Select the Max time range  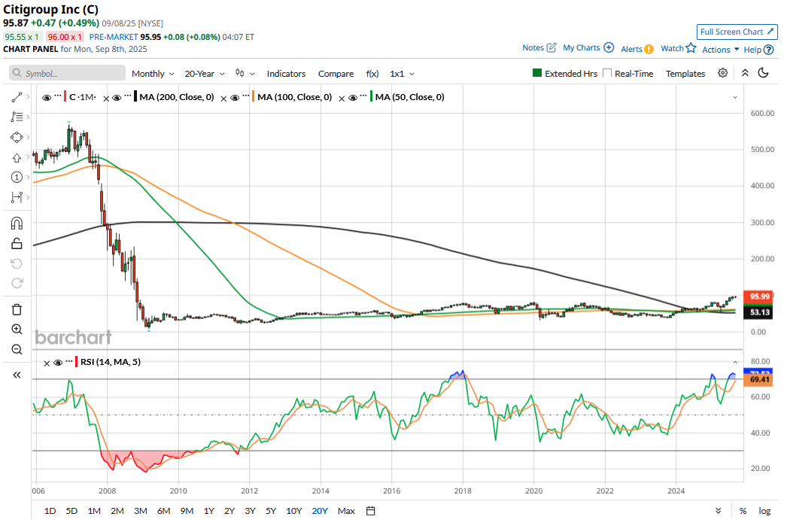(346, 511)
